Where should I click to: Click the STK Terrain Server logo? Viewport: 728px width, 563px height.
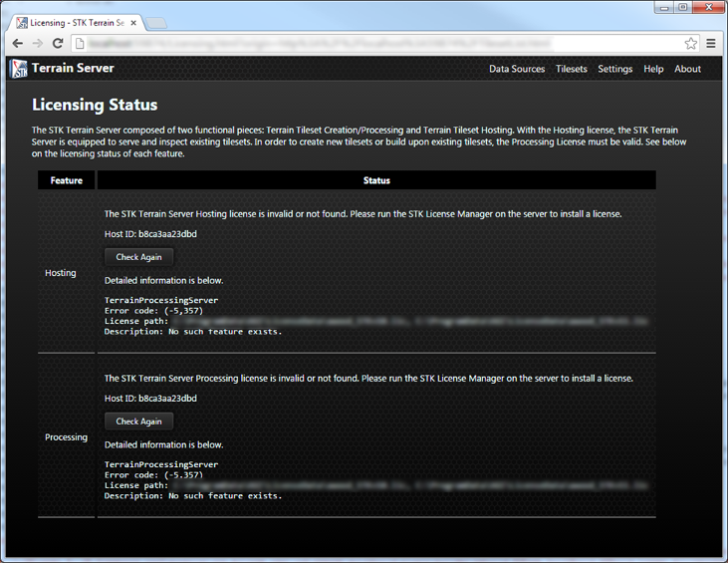(x=19, y=69)
